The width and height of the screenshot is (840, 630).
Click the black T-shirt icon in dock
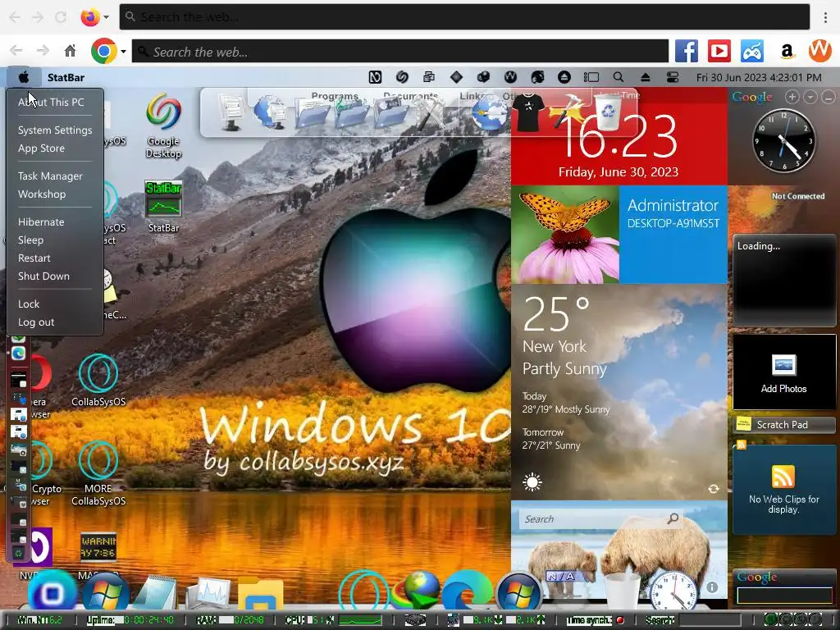pyautogui.click(x=529, y=114)
